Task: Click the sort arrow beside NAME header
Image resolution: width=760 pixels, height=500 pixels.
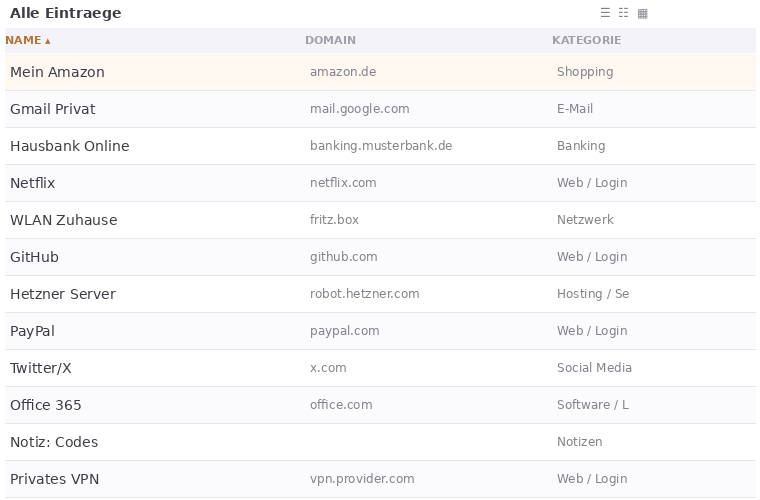Action: click(x=47, y=41)
